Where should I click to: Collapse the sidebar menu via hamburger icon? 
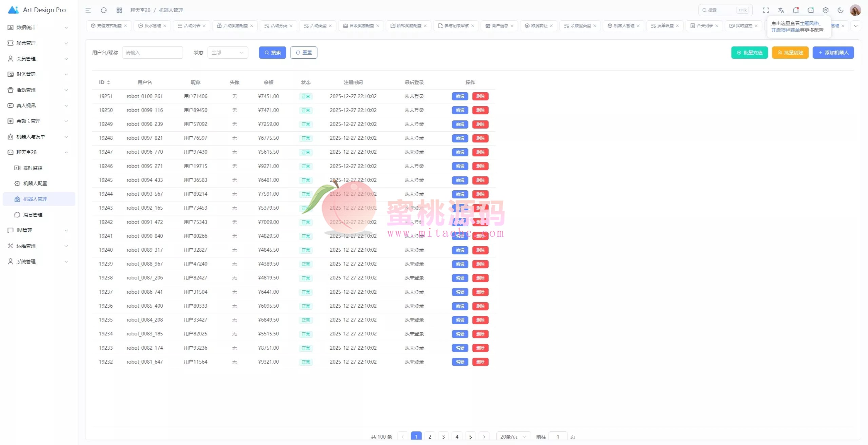pyautogui.click(x=88, y=10)
